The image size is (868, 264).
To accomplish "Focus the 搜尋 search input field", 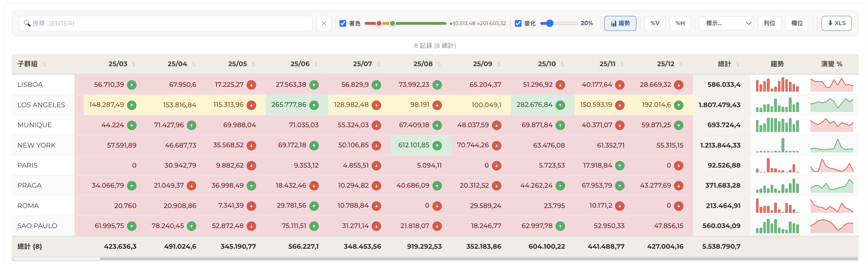I will (x=165, y=23).
